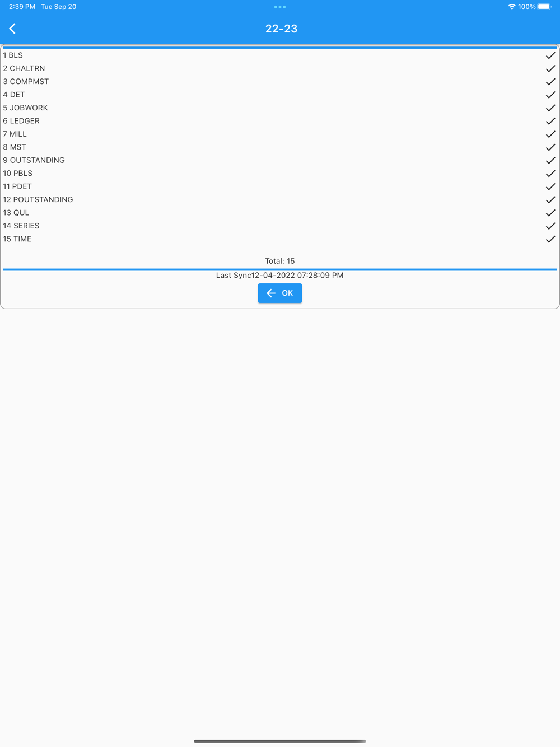The height and width of the screenshot is (747, 560).
Task: Click the checkmark next to TIME
Action: [550, 239]
